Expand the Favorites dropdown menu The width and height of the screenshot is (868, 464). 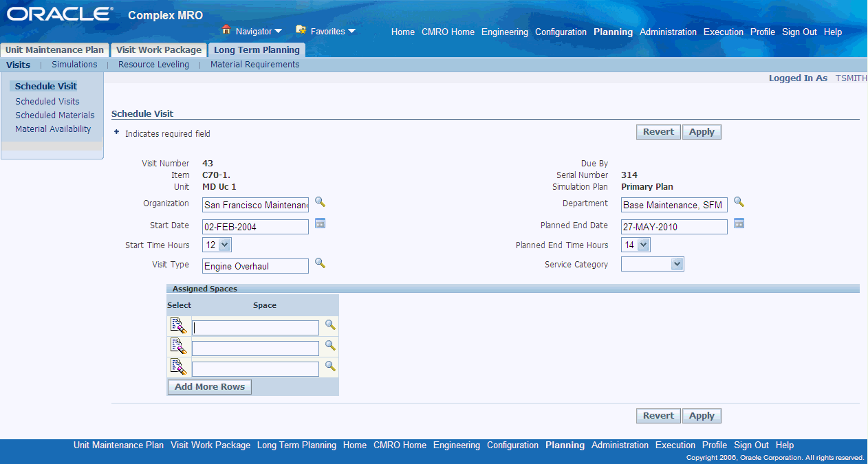pyautogui.click(x=351, y=31)
